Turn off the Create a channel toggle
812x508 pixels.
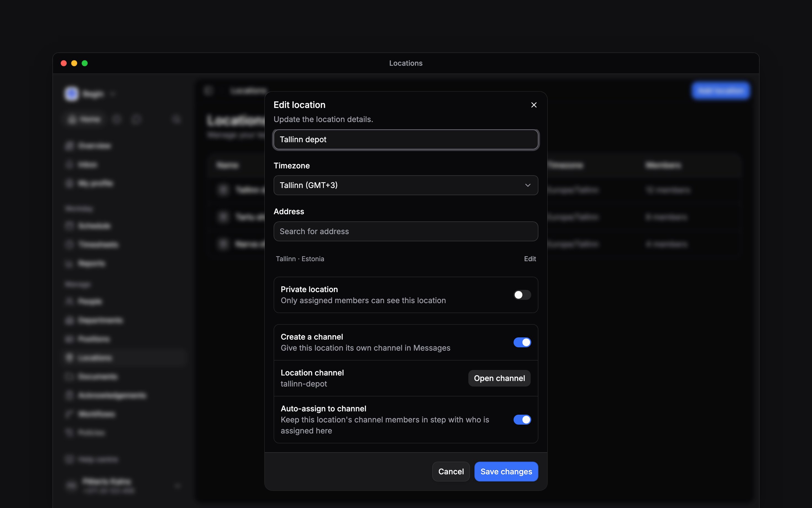(x=522, y=342)
